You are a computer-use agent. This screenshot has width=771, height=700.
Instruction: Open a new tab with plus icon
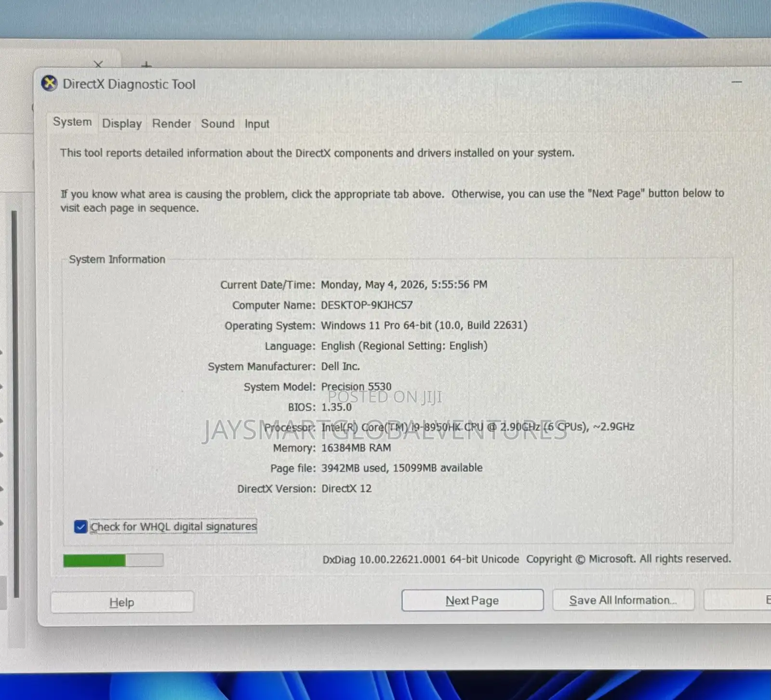147,65
